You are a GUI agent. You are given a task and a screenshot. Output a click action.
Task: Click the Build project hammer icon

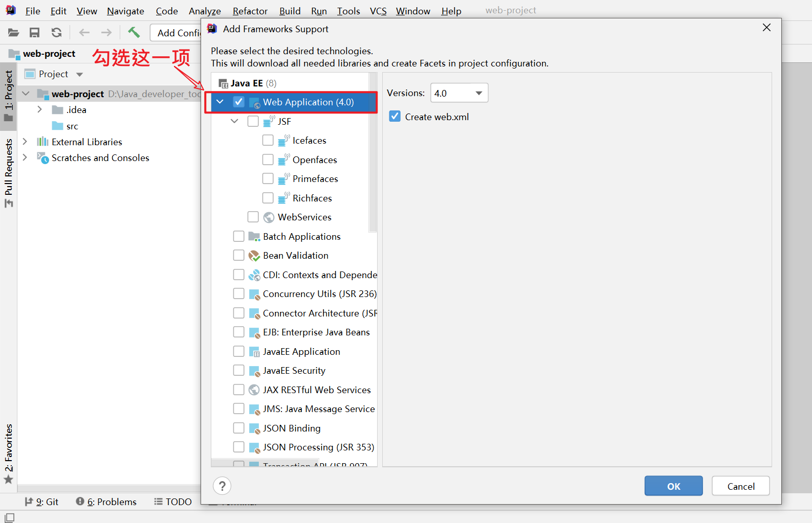click(134, 32)
